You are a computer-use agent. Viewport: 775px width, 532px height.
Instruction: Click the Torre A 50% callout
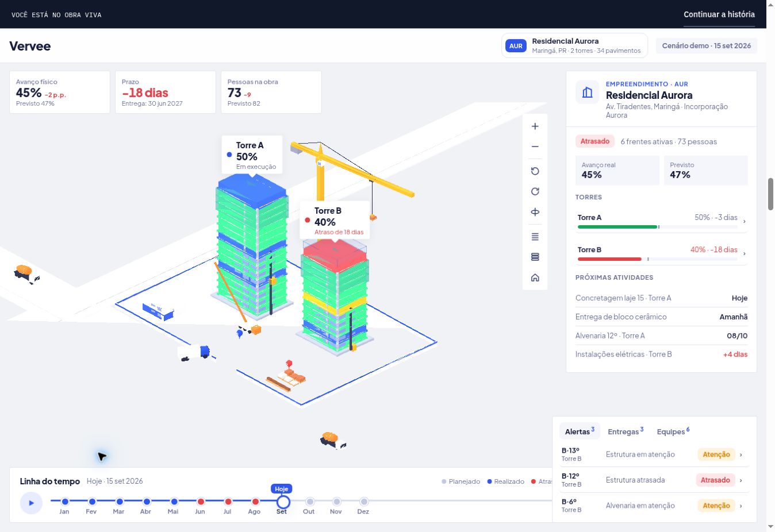pos(252,155)
